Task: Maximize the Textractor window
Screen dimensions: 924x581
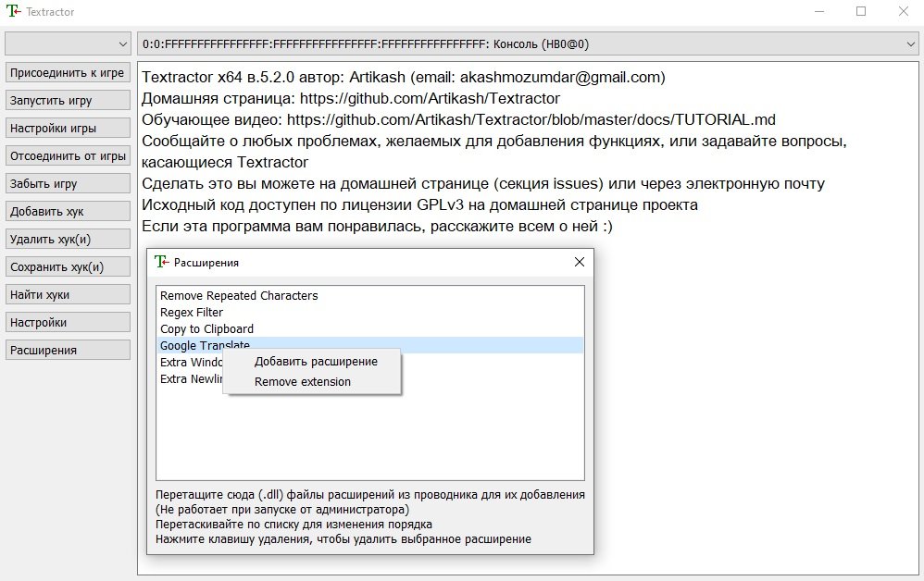Action: point(861,11)
